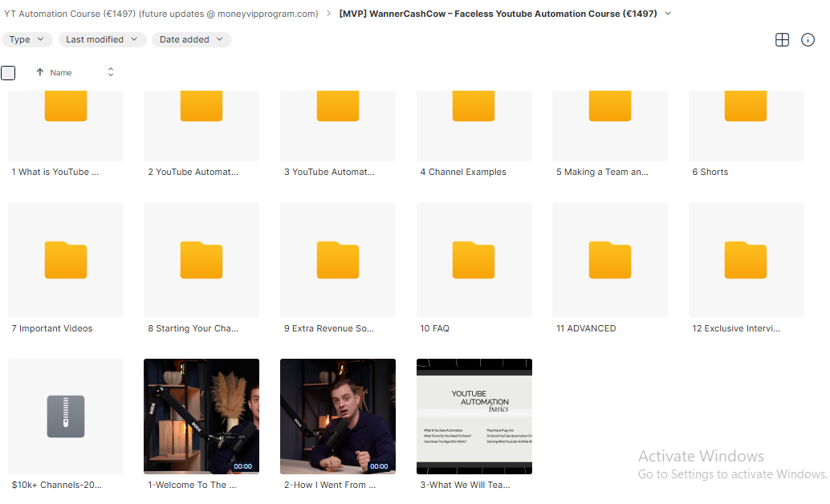830x504 pixels.
Task: Switch to grid layout view icon
Action: pos(782,39)
